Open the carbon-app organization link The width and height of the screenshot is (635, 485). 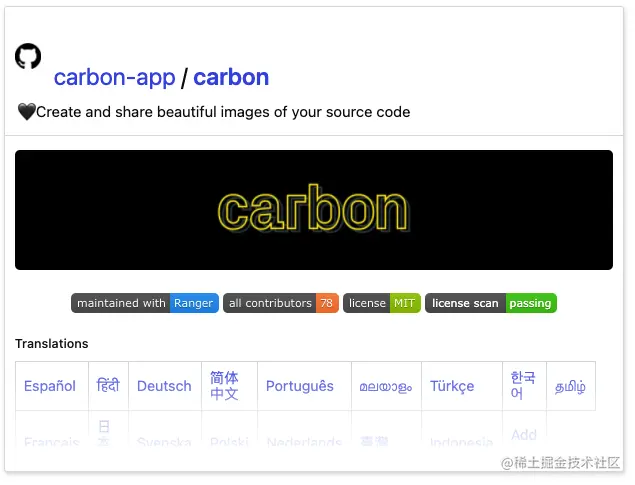click(115, 77)
